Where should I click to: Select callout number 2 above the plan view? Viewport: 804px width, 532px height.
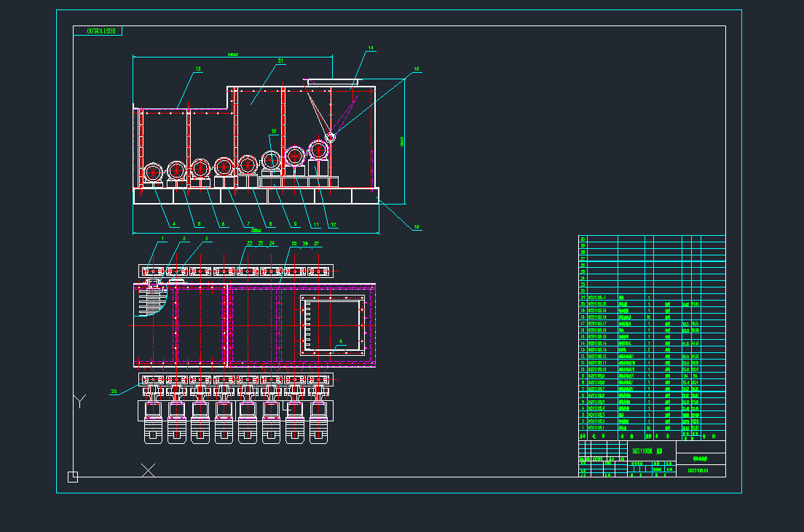pyautogui.click(x=184, y=238)
